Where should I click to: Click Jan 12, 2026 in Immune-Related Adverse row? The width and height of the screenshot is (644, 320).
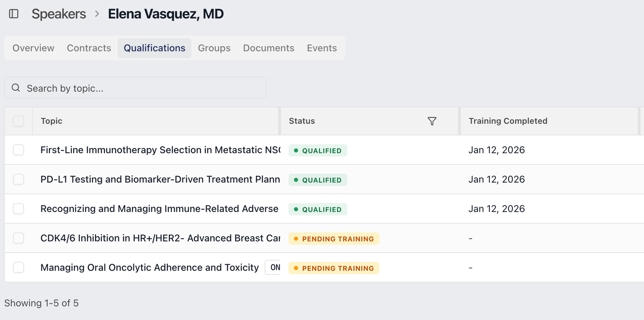497,209
